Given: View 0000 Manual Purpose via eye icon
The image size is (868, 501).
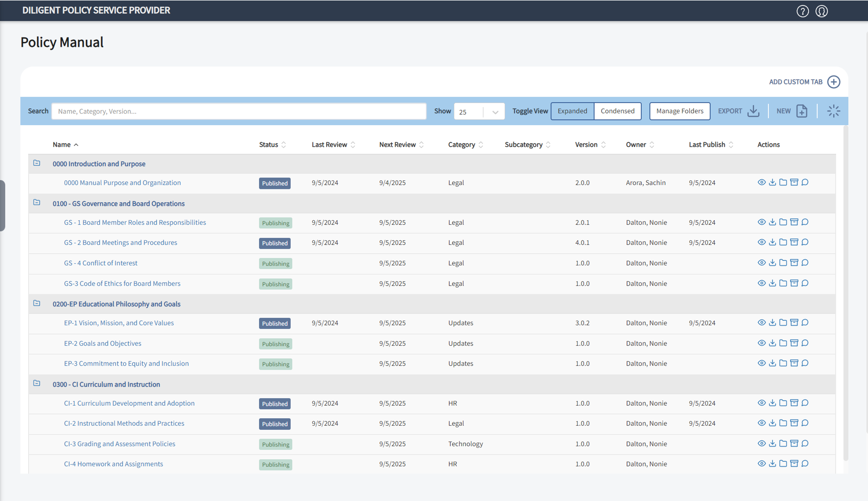Looking at the screenshot, I should tap(762, 182).
